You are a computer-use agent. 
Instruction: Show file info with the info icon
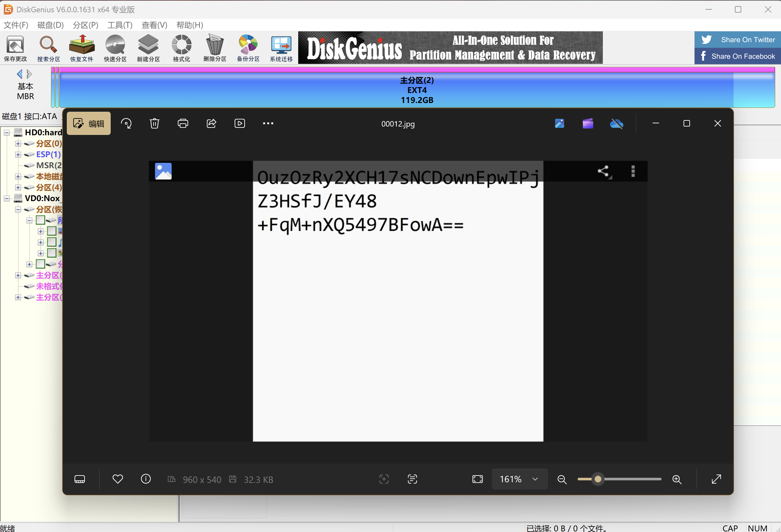(x=146, y=479)
